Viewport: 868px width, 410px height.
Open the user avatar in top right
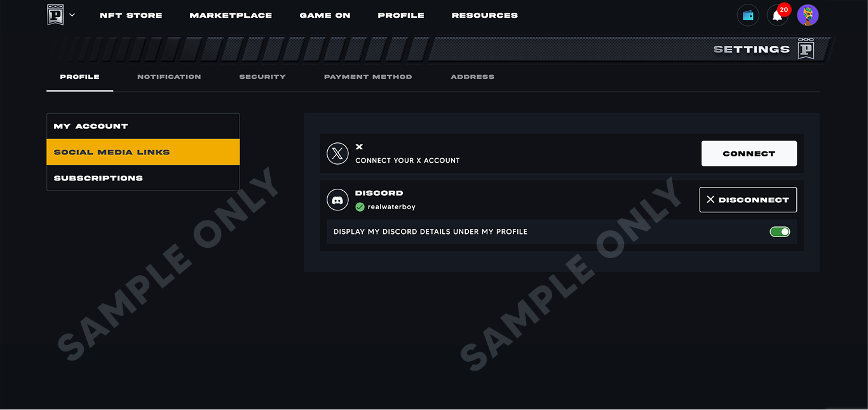(808, 15)
